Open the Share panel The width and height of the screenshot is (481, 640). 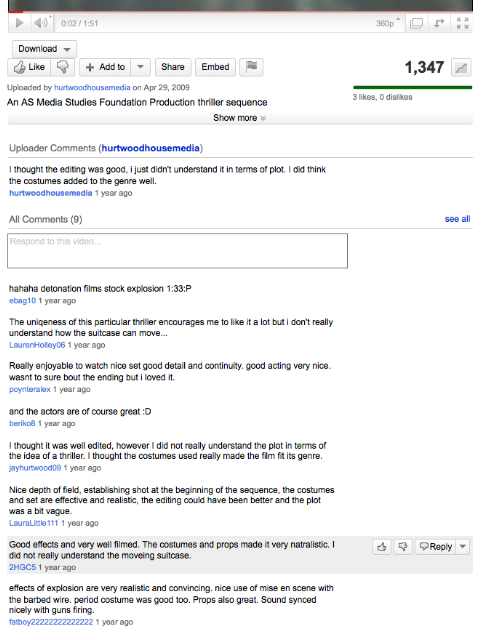173,67
